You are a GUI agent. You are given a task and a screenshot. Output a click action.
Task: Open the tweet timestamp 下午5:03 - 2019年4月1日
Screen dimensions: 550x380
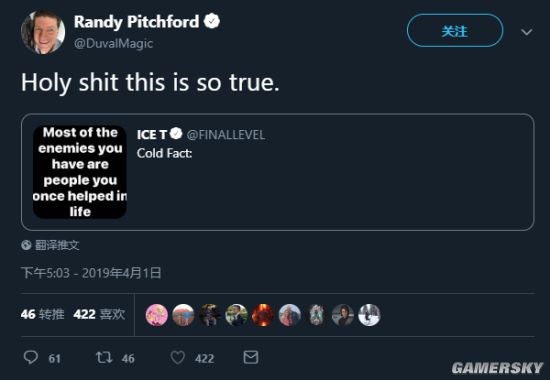point(91,273)
